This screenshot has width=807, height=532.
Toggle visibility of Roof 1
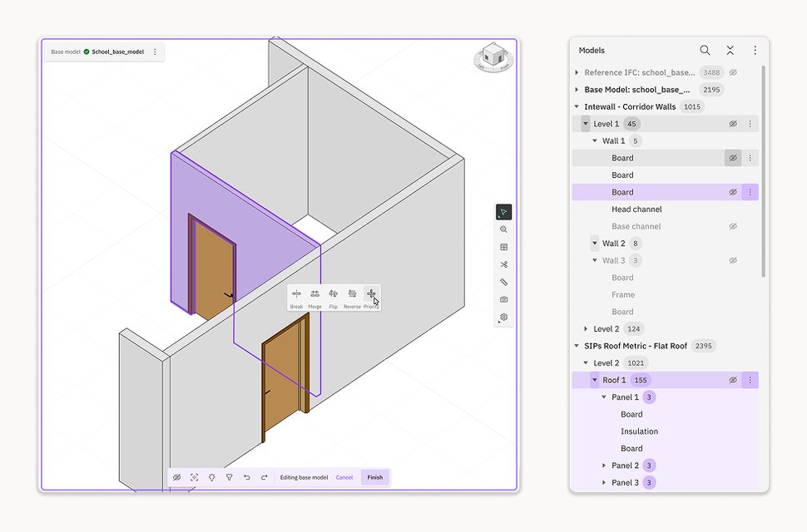733,380
